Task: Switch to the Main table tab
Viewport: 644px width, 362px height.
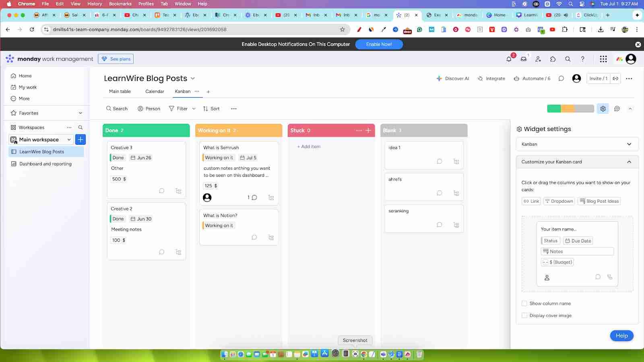Action: pos(120,91)
